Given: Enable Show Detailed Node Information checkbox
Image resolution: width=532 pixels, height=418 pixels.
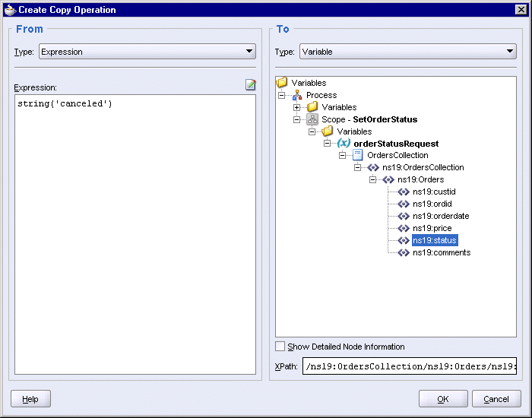Looking at the screenshot, I should [x=280, y=347].
